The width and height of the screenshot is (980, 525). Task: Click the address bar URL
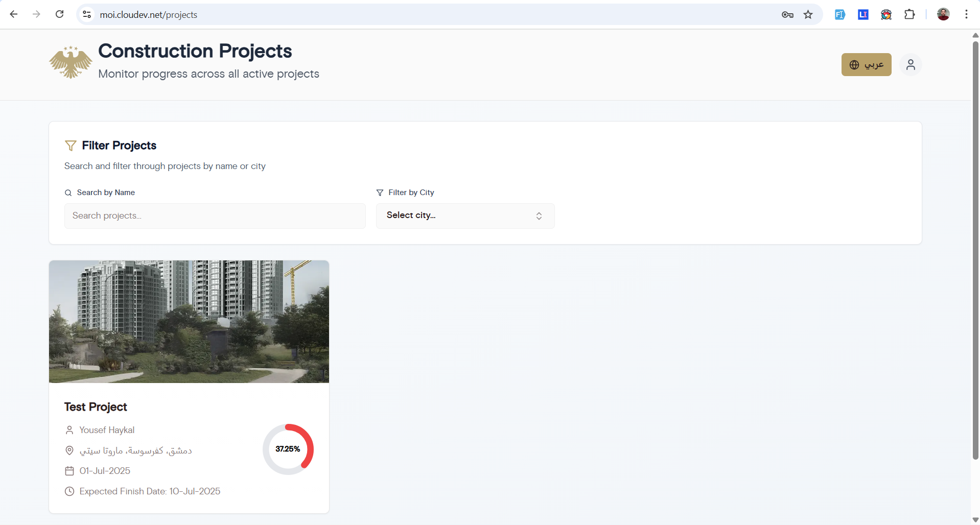click(148, 15)
